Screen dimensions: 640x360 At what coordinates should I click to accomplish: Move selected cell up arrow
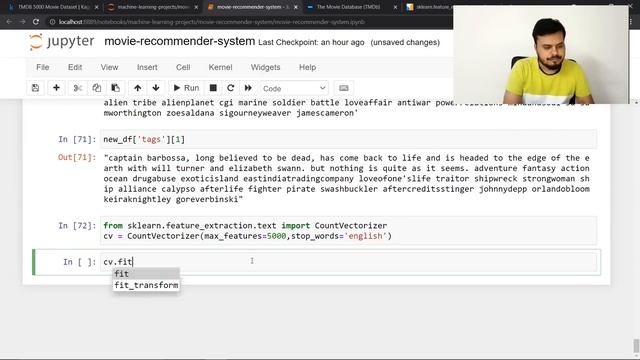pyautogui.click(x=138, y=88)
